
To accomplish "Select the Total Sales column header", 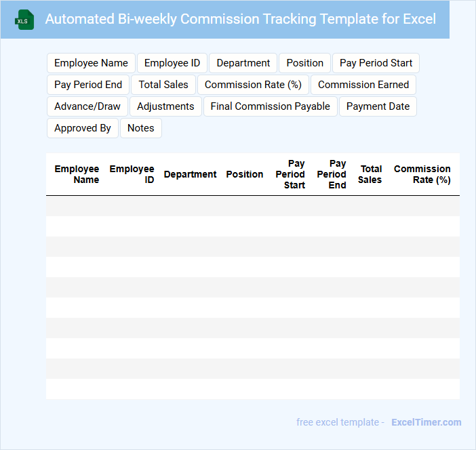I will click(x=370, y=174).
